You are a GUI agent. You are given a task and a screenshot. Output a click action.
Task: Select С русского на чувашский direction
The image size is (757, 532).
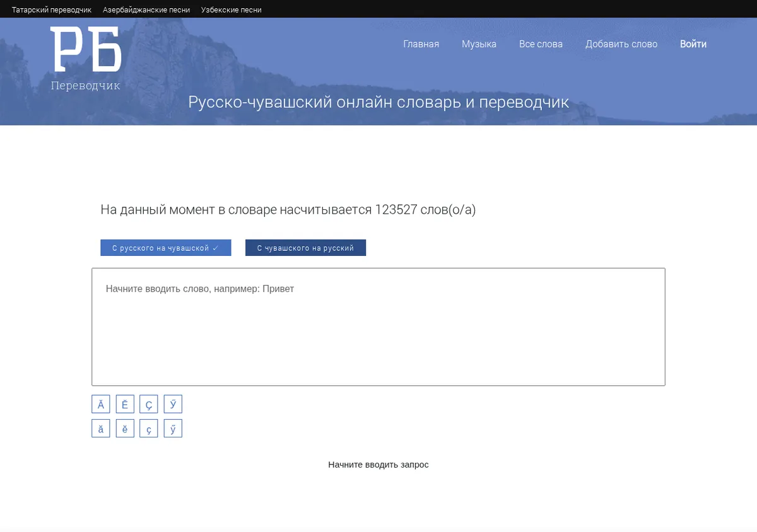166,248
